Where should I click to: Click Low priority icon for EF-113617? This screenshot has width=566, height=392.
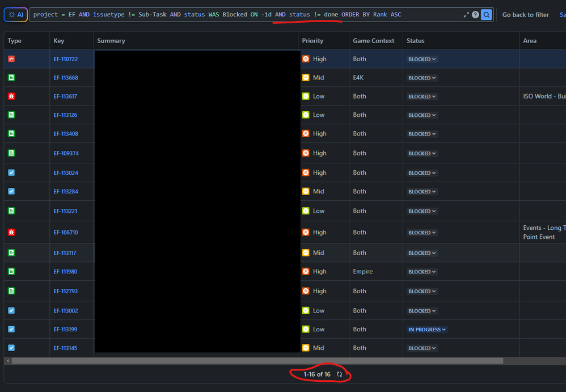coord(306,96)
